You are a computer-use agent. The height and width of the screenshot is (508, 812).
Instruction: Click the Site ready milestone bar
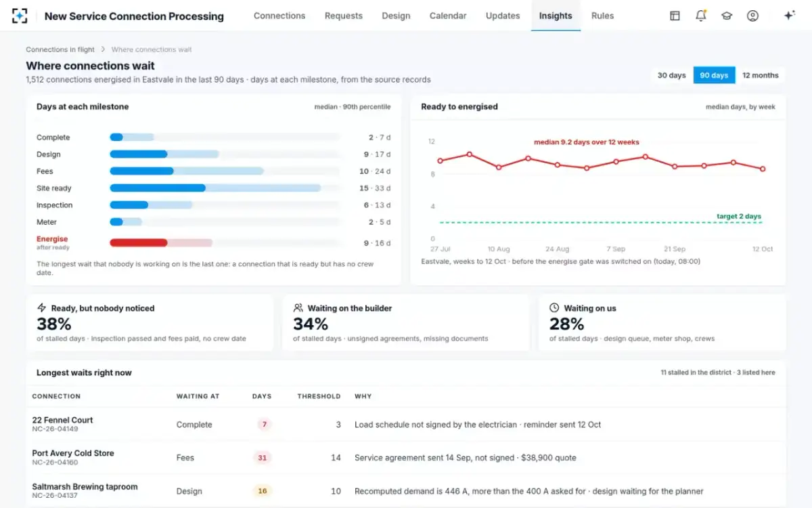click(x=225, y=188)
